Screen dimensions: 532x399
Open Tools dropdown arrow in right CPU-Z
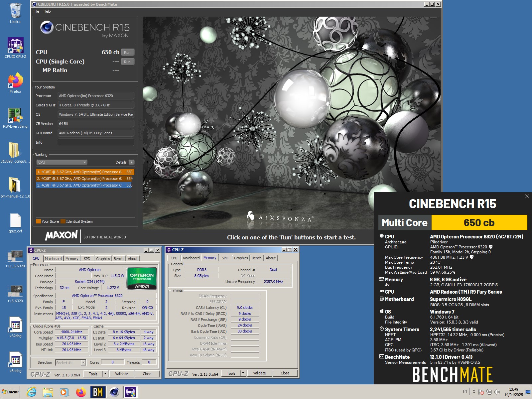point(243,373)
